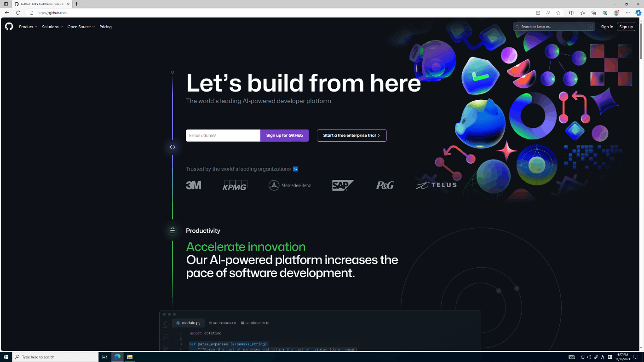Open the editor sidebar search icon
644x362 pixels.
[166, 337]
